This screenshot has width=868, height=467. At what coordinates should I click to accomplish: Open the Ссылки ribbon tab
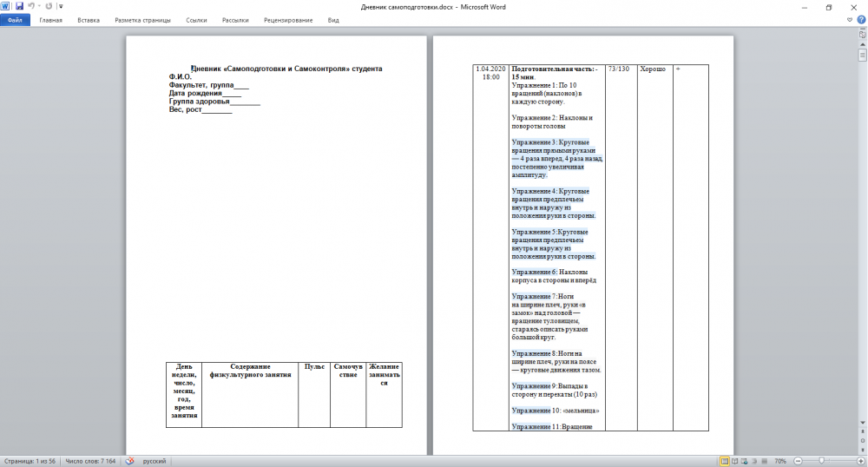click(x=196, y=20)
